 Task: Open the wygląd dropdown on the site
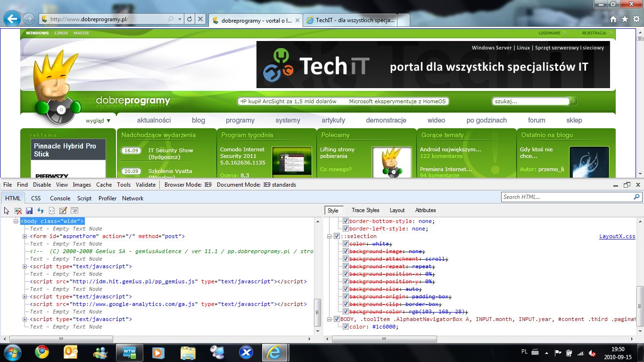98,121
